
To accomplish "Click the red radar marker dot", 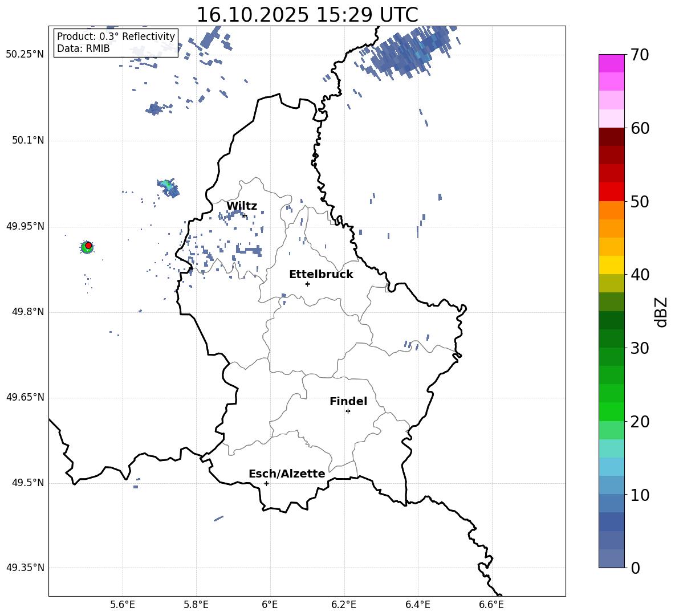I will point(88,246).
